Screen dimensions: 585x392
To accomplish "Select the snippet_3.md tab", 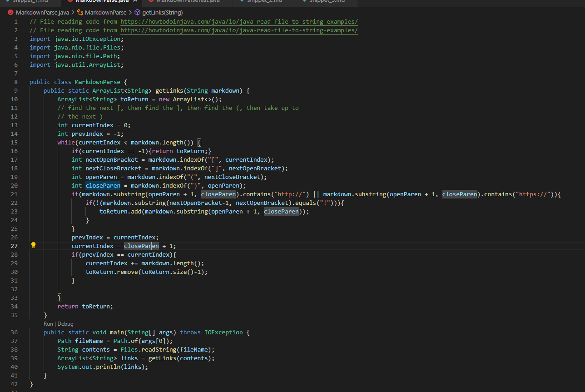I will coord(327,1).
